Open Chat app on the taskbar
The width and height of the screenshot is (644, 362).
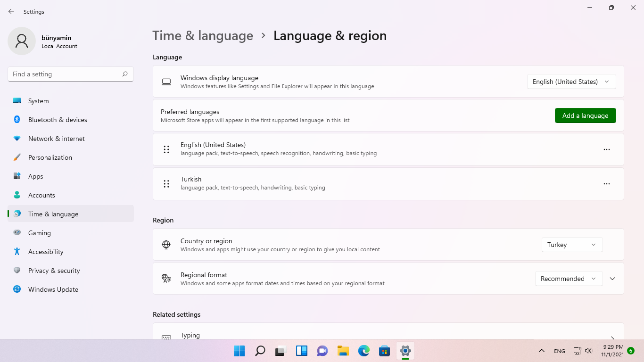(322, 351)
